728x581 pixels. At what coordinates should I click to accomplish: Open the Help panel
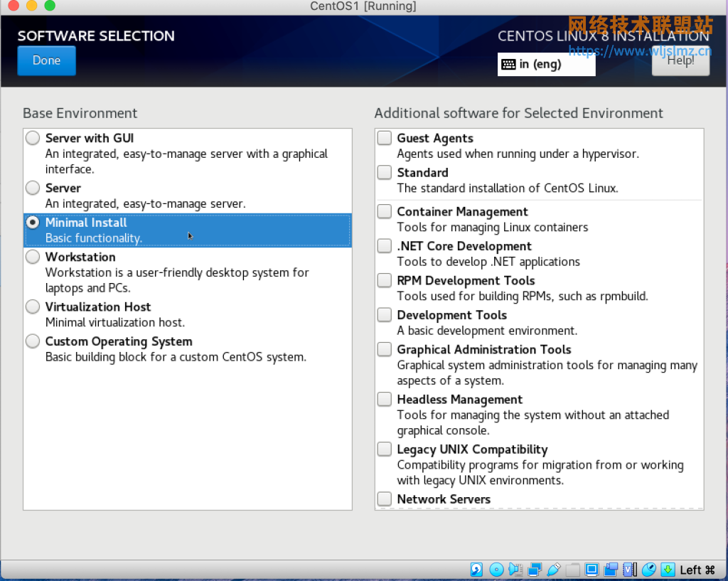(x=680, y=60)
